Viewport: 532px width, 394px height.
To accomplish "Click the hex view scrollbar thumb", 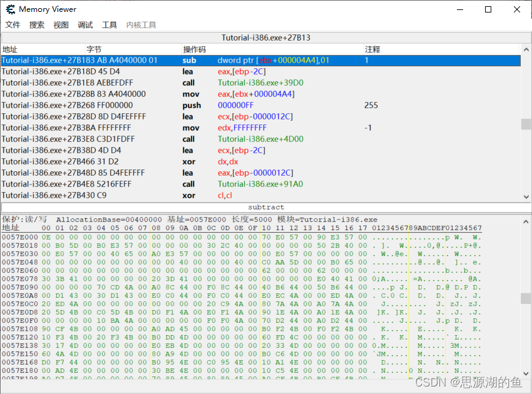I will (526, 299).
